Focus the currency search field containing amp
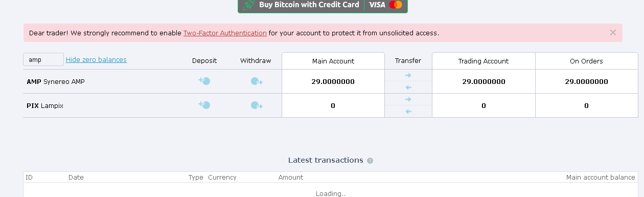 pyautogui.click(x=43, y=59)
